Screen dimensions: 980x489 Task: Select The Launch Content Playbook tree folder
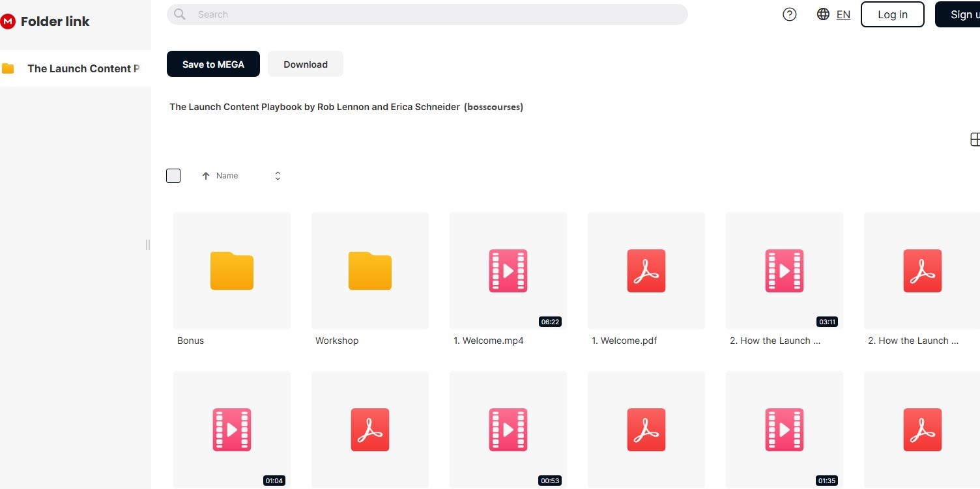83,68
